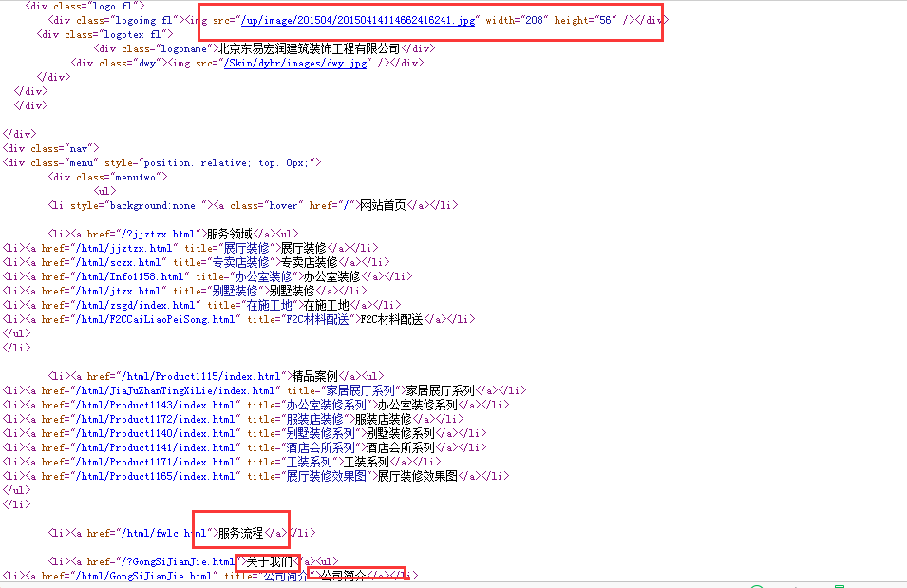Open the /html/Product1165/index.html href link
907x588 pixels.
click(x=141, y=476)
